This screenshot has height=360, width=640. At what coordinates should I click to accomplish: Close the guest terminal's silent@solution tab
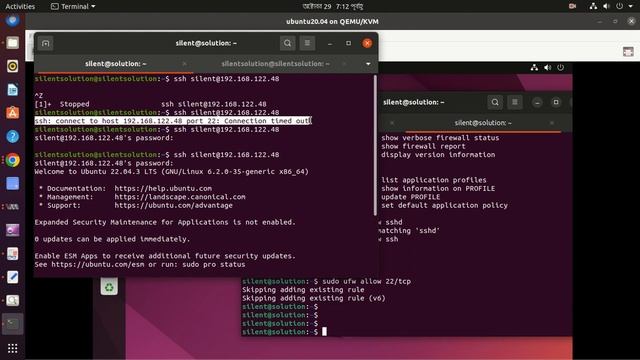[552, 123]
